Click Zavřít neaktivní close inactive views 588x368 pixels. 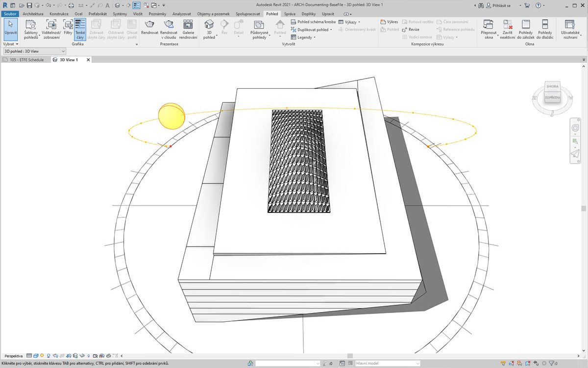[508, 29]
